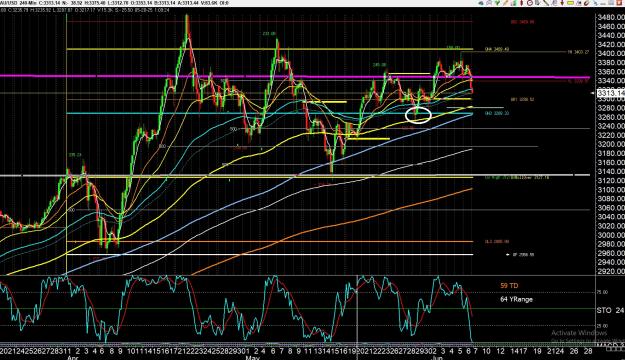This screenshot has width=625, height=360.
Task: Open the round clock icon in toolbar
Action: pyautogui.click(x=530, y=3)
